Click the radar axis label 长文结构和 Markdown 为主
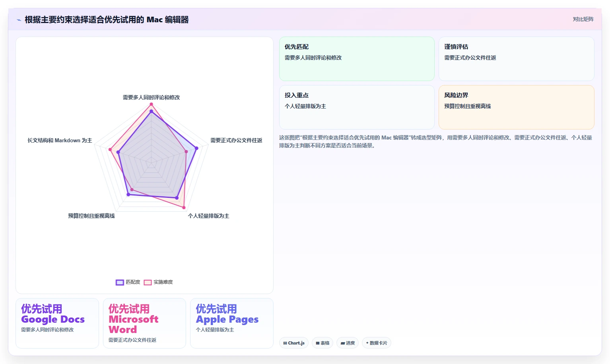 [60, 140]
